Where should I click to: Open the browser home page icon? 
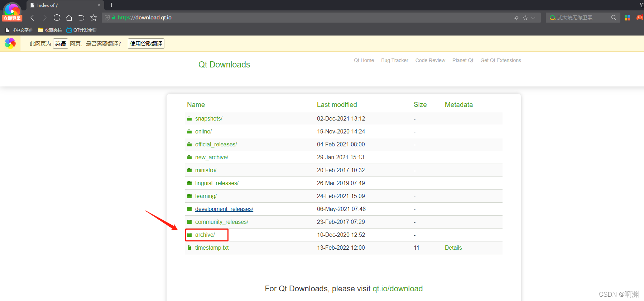point(69,18)
